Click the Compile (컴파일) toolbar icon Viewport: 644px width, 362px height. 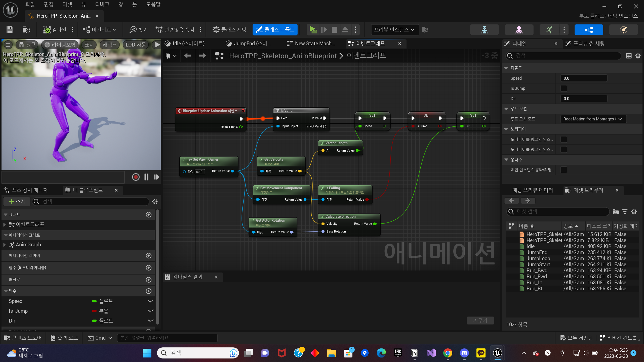pos(47,30)
